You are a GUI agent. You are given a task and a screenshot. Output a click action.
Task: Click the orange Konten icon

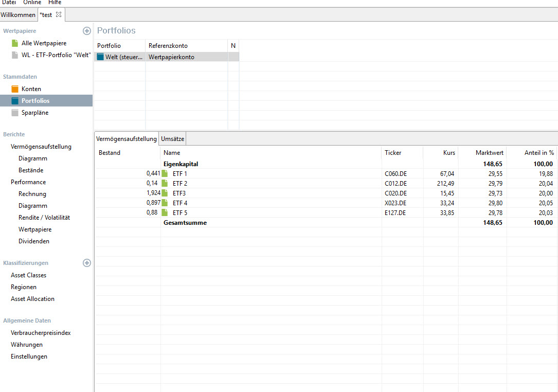[x=15, y=89]
